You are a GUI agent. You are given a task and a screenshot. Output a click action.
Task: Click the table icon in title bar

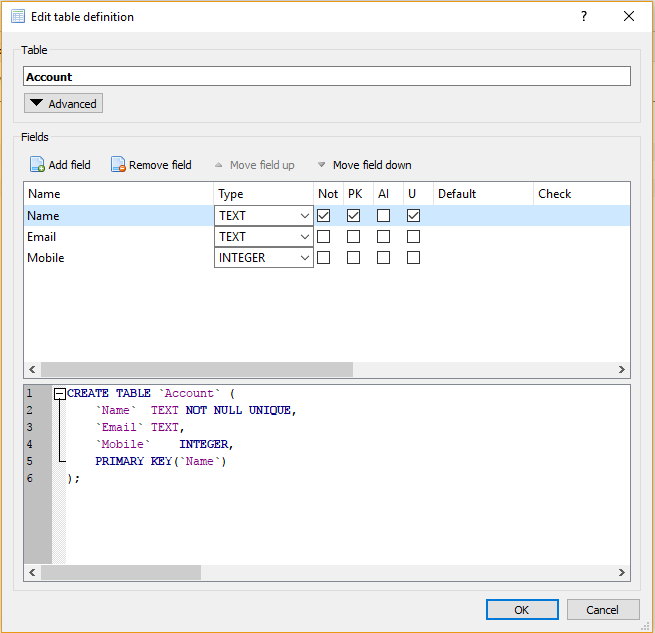click(17, 16)
